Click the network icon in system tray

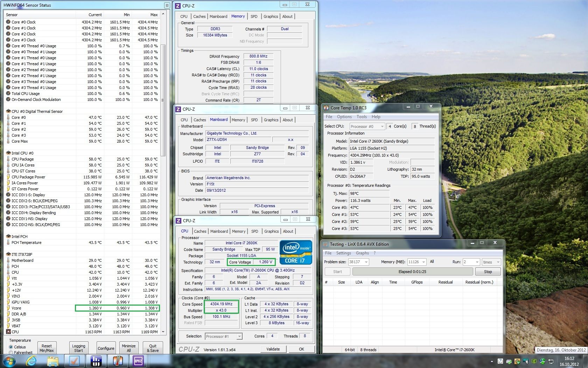pos(551,361)
